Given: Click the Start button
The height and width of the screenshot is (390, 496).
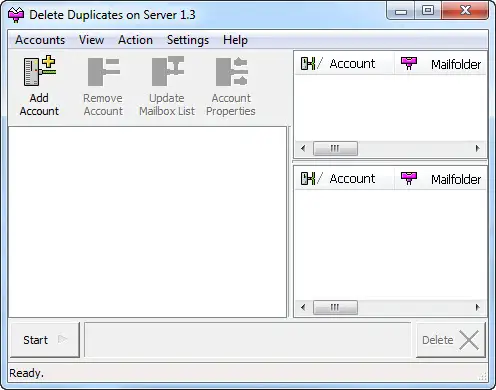Looking at the screenshot, I should [45, 340].
